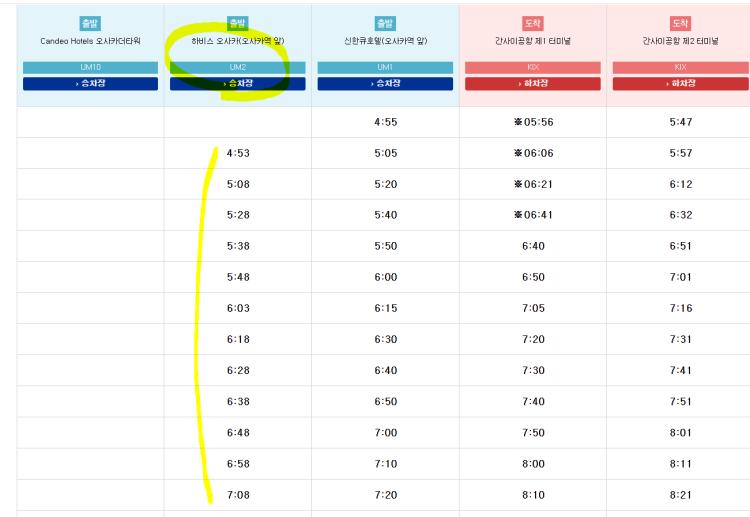Click 승차장 button under UM1 신한큐호텔

[x=385, y=84]
